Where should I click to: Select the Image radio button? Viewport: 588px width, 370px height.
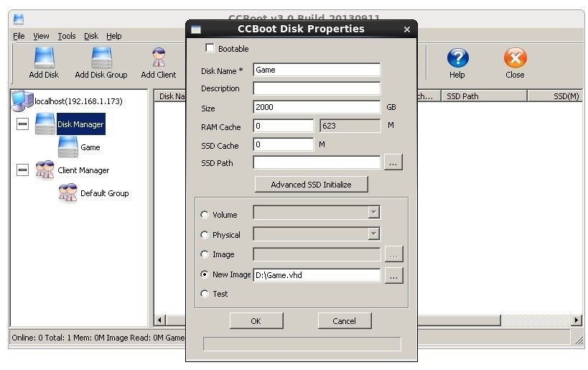(x=205, y=254)
